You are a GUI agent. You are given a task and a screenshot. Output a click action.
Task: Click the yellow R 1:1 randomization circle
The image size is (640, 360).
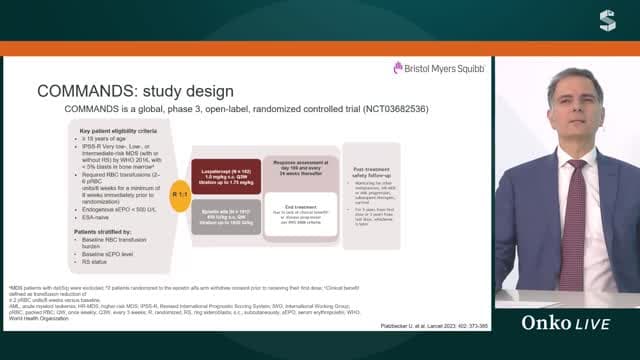(180, 195)
